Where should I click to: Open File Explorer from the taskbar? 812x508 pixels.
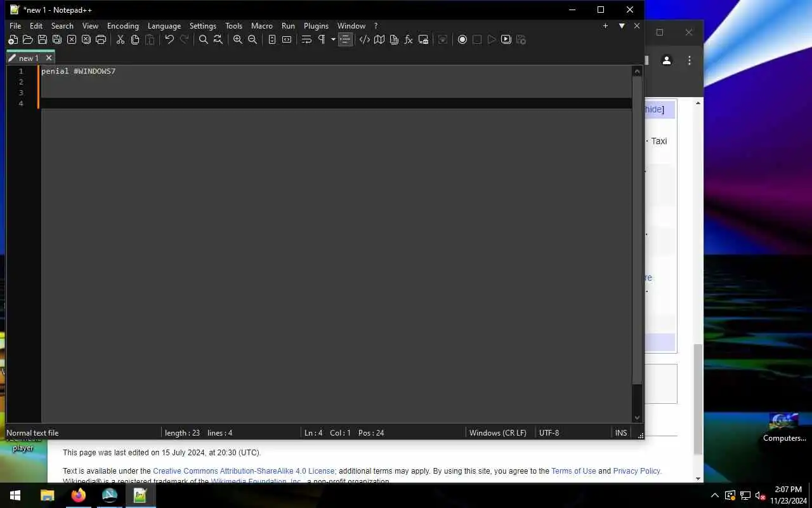click(48, 495)
